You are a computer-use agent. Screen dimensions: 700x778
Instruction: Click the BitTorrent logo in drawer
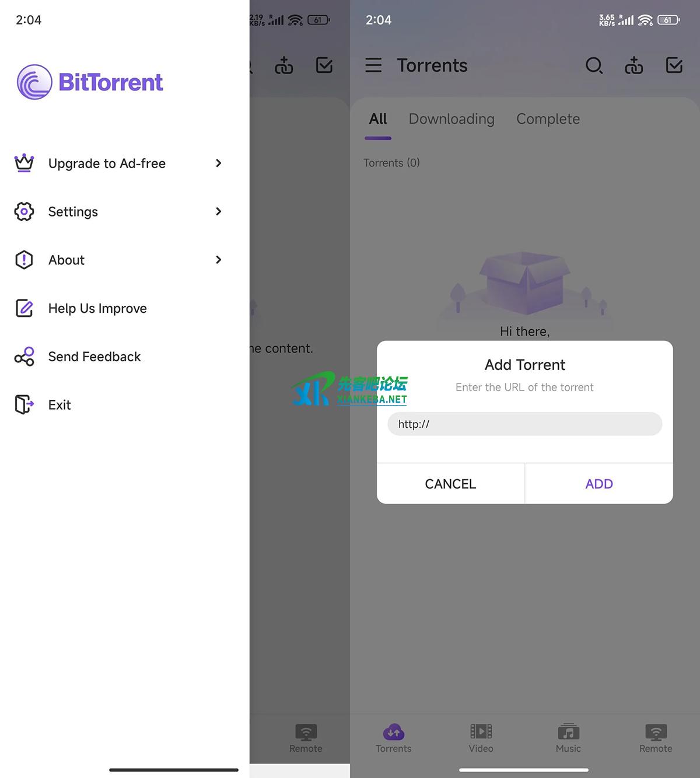[x=90, y=82]
